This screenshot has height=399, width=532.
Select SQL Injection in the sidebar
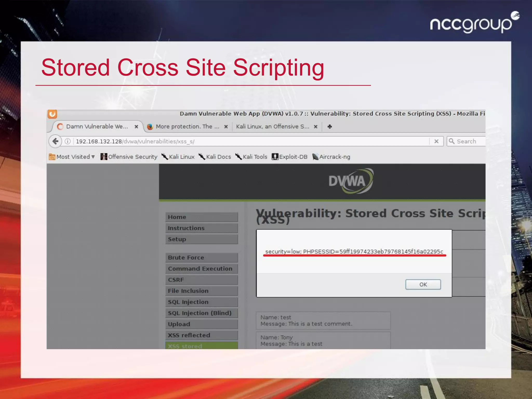[202, 302]
